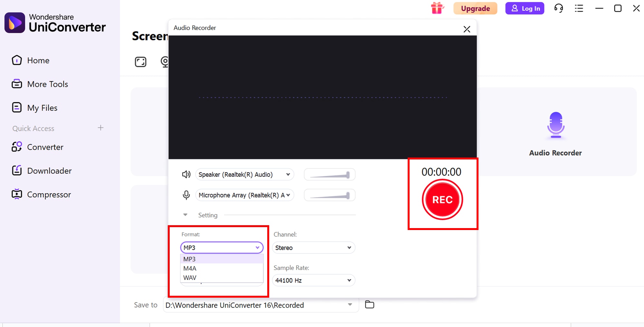This screenshot has height=327, width=644.
Task: Click the purple microphone icon
Action: click(556, 125)
